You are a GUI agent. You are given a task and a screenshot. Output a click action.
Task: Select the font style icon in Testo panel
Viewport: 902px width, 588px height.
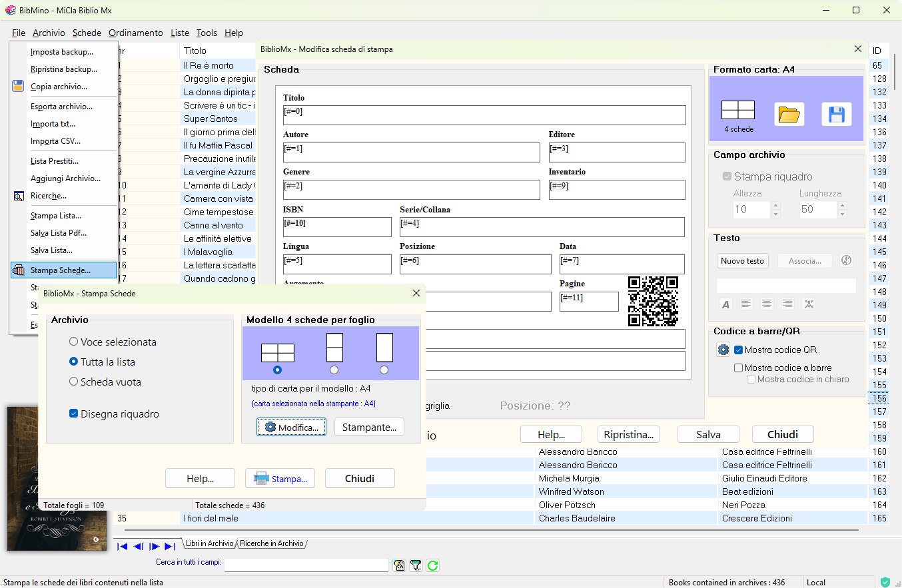point(725,304)
